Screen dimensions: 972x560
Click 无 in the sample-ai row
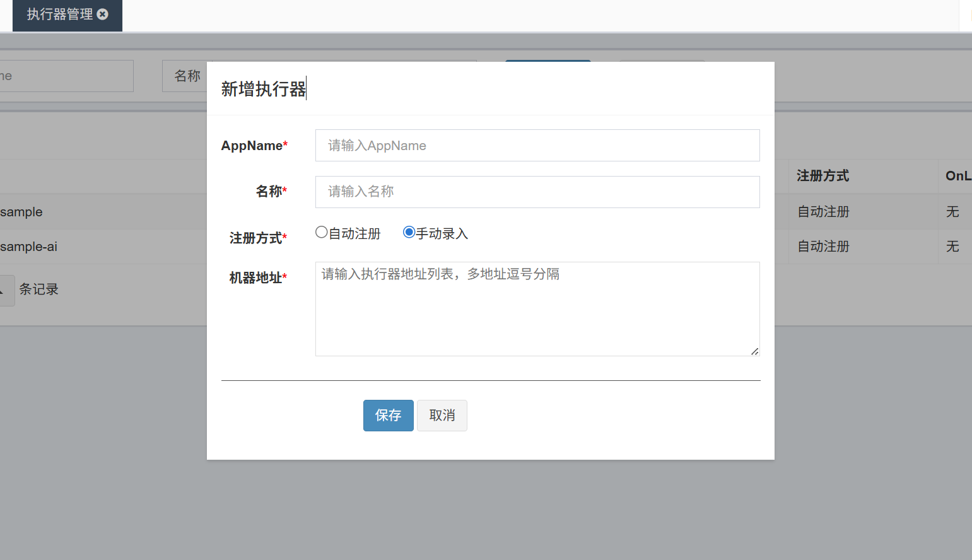point(952,247)
